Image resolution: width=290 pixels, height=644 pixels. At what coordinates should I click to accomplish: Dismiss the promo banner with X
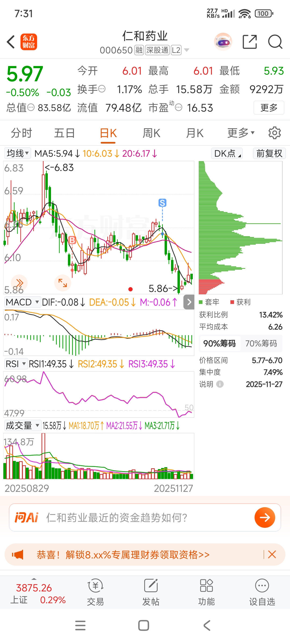272,554
